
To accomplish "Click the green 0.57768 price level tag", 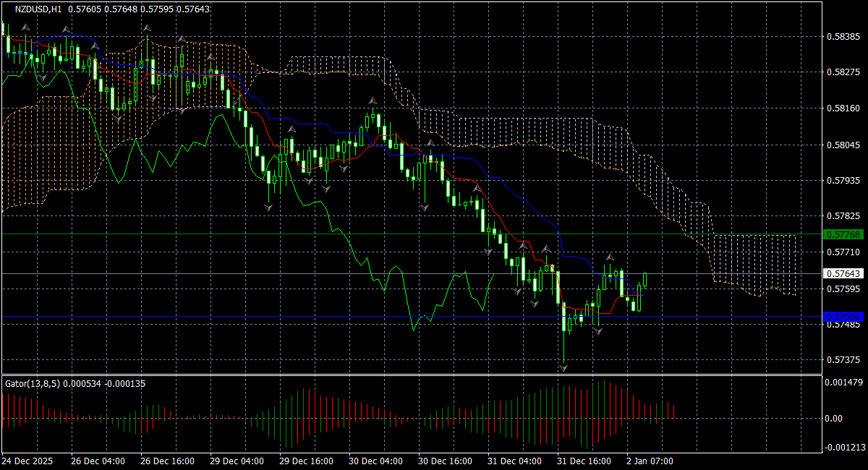I will 843,234.
